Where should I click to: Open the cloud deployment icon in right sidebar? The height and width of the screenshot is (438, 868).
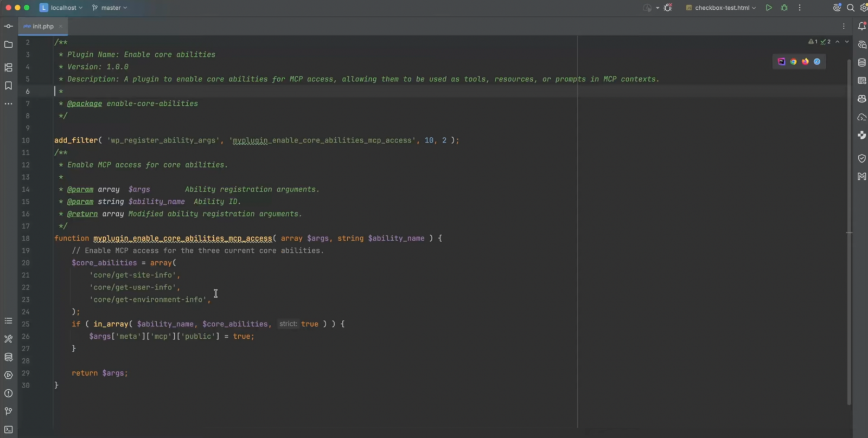861,117
